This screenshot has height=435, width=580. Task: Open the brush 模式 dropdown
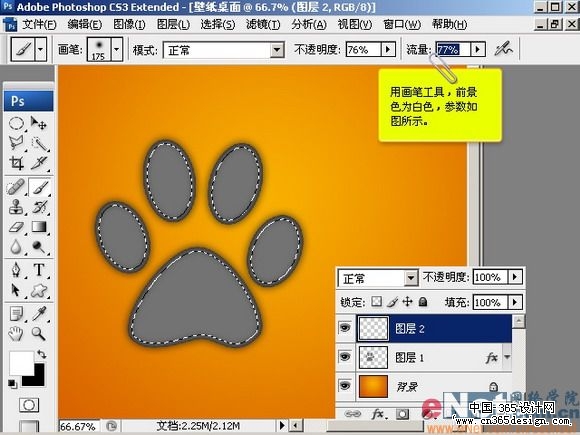(x=277, y=50)
